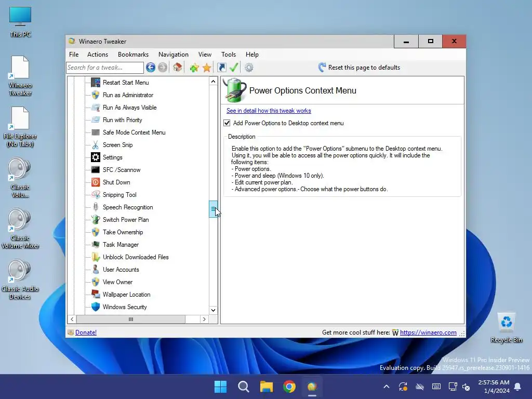The height and width of the screenshot is (399, 532).
Task: Open the Windows Start button
Action: [x=220, y=387]
